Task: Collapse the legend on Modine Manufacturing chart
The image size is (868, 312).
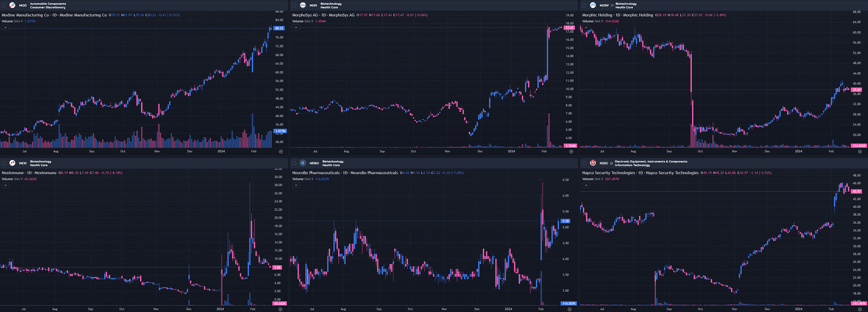Action: click(5, 27)
